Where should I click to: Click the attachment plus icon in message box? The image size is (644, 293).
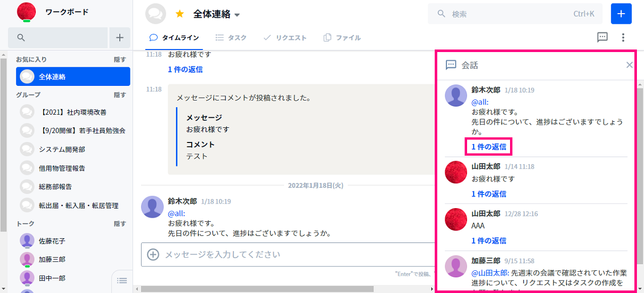tap(153, 254)
